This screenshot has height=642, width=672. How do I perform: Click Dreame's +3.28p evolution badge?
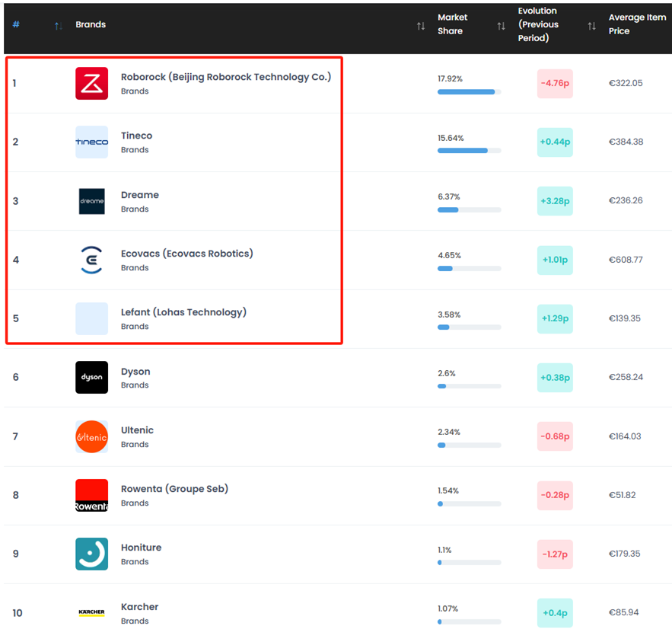point(554,201)
